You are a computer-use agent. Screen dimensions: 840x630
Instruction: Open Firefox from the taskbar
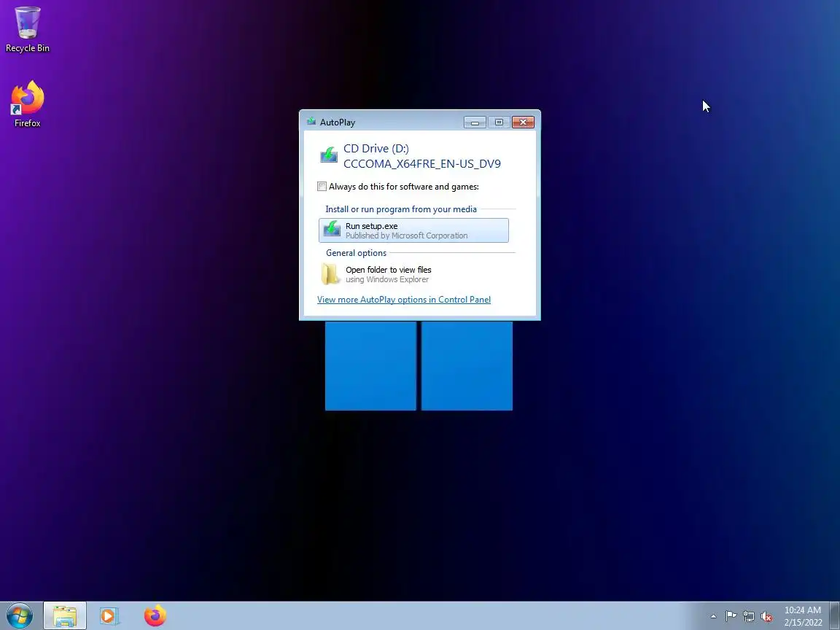(155, 616)
